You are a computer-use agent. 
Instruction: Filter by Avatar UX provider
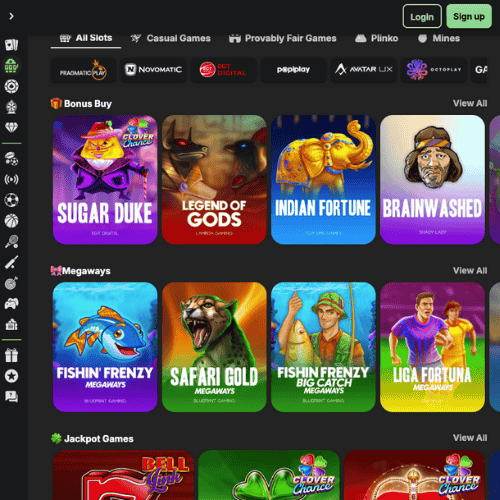click(x=363, y=70)
